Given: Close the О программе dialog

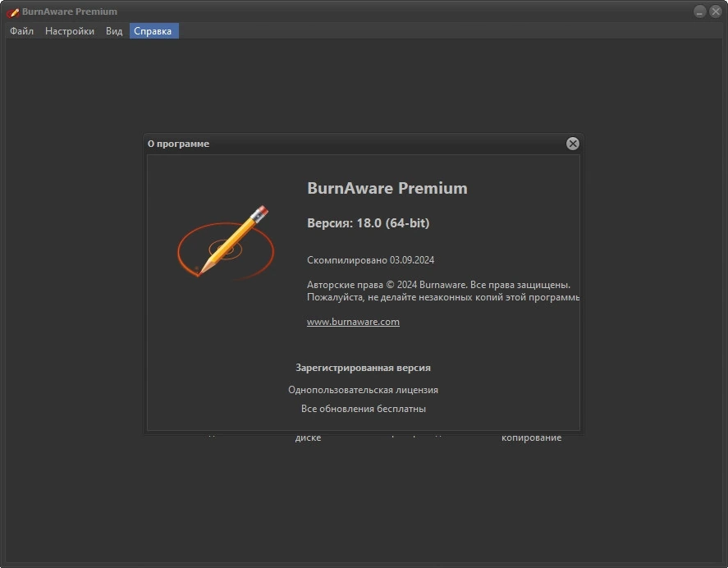Looking at the screenshot, I should [572, 144].
